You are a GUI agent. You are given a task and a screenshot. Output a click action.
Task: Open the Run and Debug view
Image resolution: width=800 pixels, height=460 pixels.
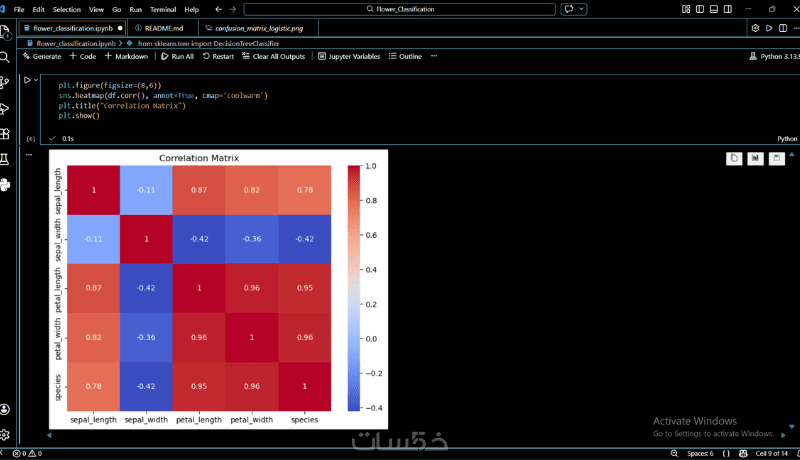pos(5,109)
